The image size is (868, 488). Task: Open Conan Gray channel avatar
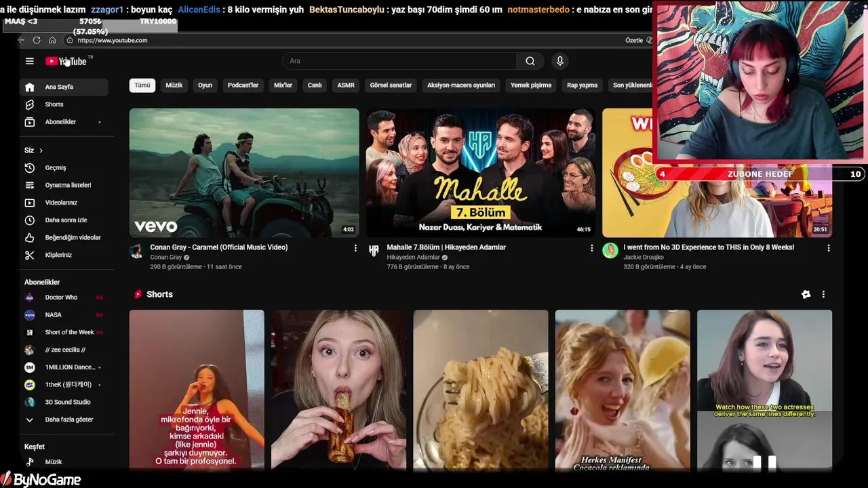coord(136,251)
